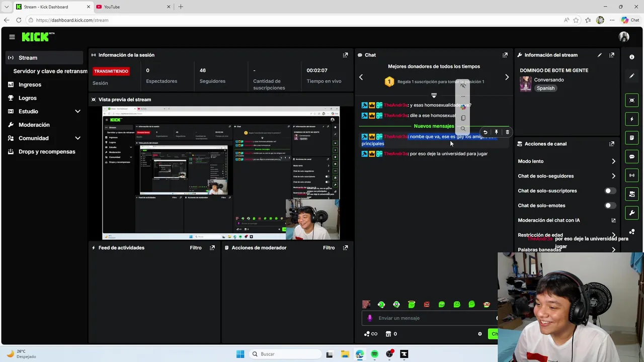Toggle the stream preview widget icon in right sidebar
This screenshot has height=362, width=644.
point(632,100)
